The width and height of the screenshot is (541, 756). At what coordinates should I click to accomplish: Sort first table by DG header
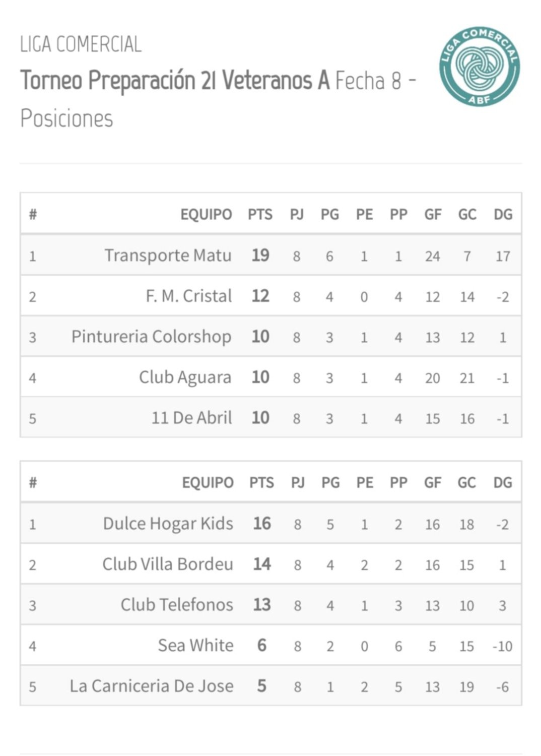click(503, 215)
